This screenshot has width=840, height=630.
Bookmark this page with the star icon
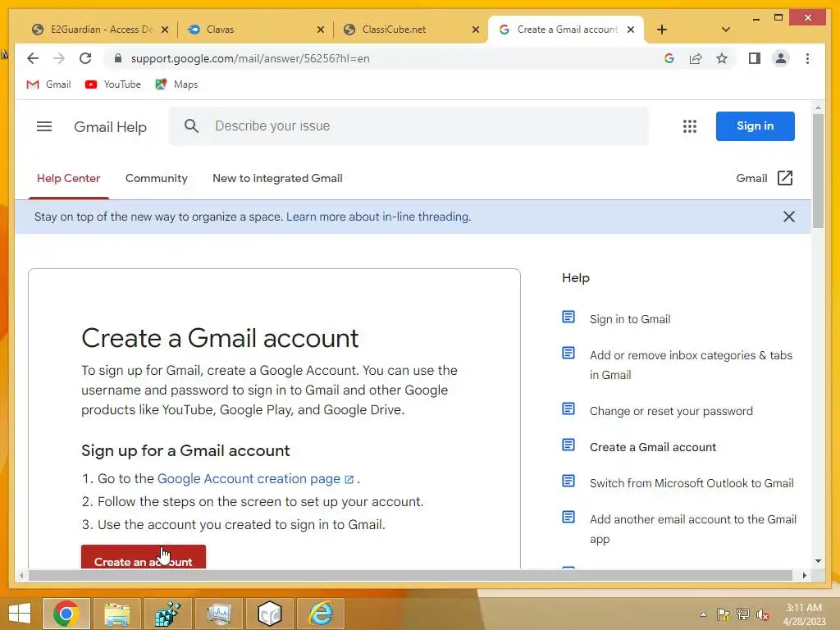[x=722, y=58]
